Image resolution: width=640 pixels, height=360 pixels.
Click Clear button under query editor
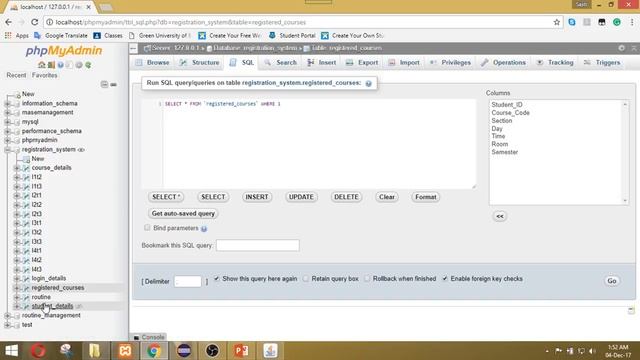tap(387, 197)
